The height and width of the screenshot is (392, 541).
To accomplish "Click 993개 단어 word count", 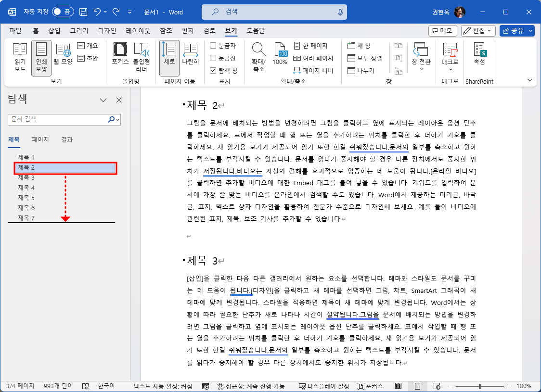I will [x=58, y=387].
